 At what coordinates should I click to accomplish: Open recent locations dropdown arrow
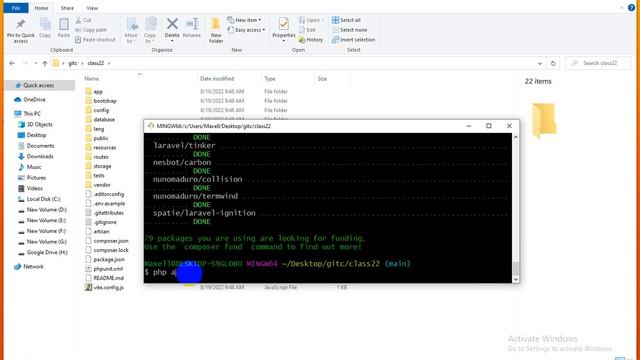(x=36, y=63)
